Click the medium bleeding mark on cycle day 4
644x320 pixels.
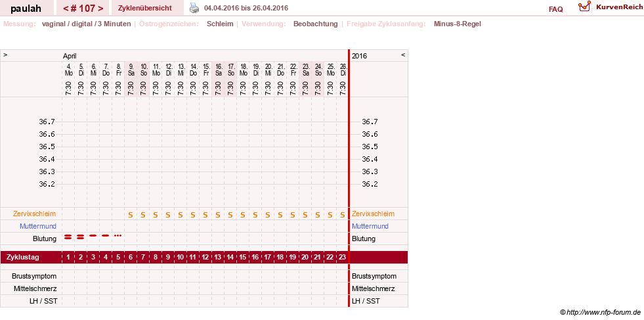[x=106, y=236]
